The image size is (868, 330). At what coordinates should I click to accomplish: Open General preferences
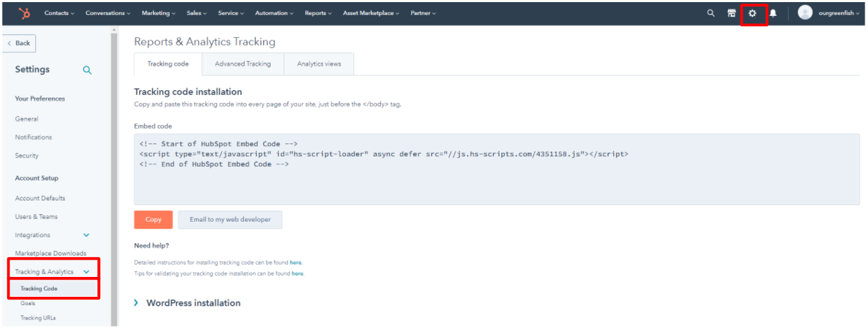pos(27,119)
